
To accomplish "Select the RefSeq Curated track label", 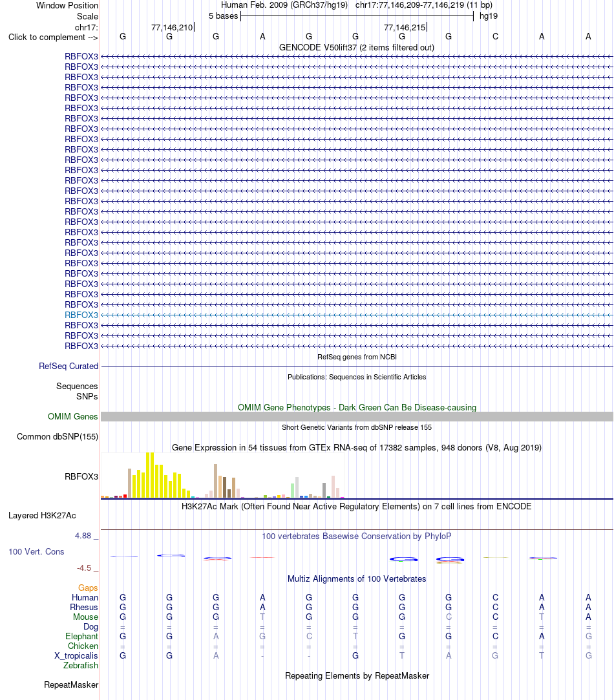I will point(69,366).
